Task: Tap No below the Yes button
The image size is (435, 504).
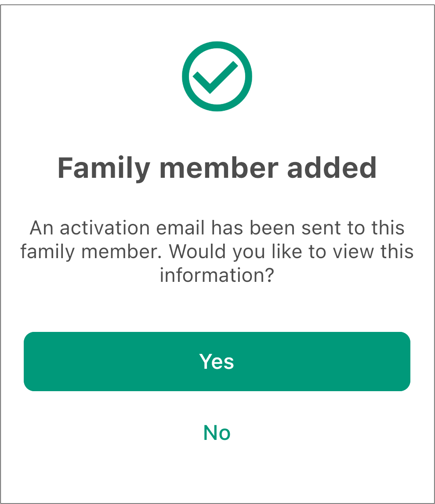Action: point(217,432)
